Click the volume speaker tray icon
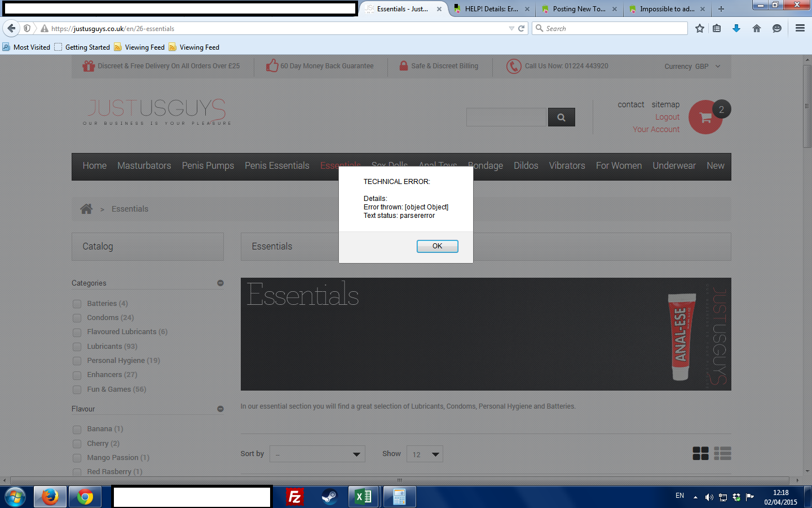 [x=709, y=497]
